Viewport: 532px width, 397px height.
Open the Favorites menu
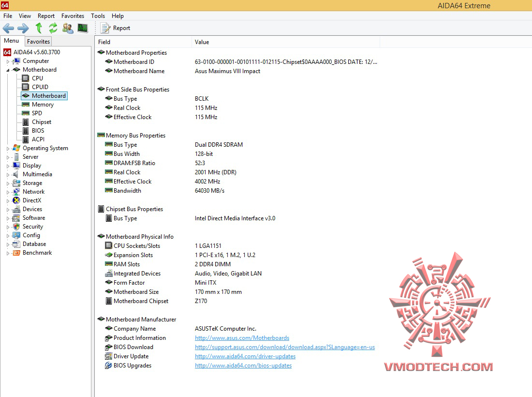(73, 16)
